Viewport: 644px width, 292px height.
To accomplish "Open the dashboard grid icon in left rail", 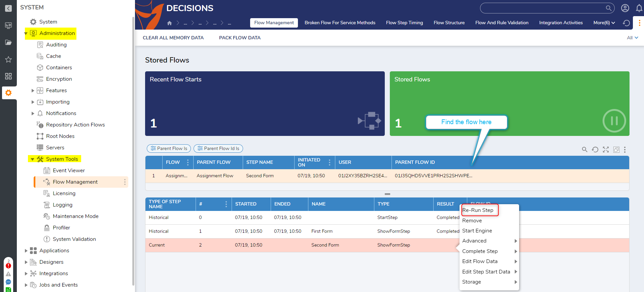I will click(x=8, y=76).
